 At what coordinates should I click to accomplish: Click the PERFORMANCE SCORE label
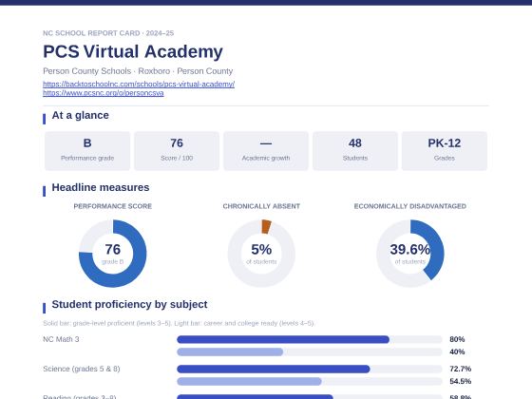click(113, 206)
